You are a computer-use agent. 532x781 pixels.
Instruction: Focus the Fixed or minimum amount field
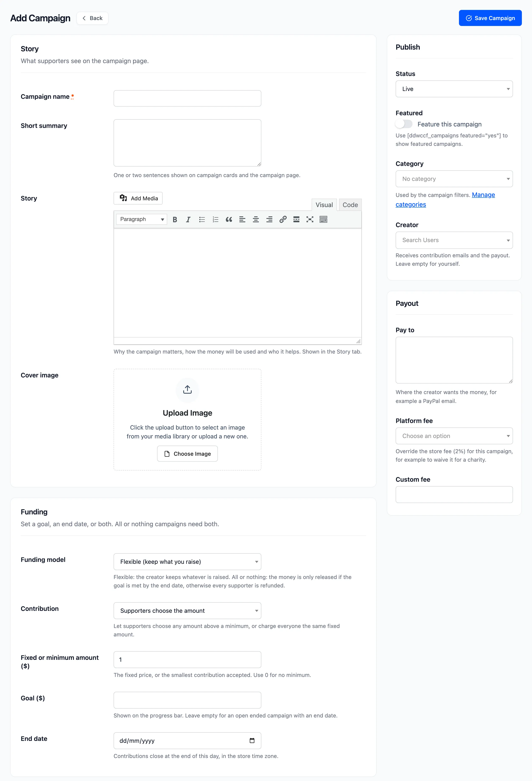pyautogui.click(x=187, y=660)
